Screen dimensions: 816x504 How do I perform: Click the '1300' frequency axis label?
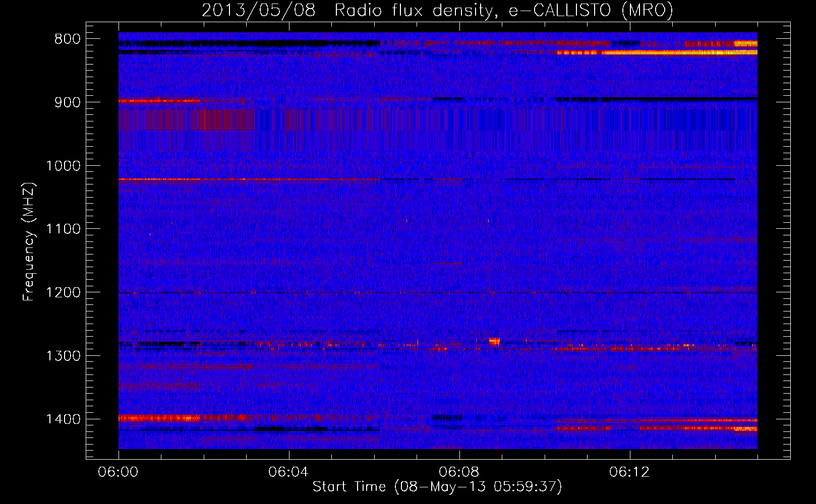tap(63, 356)
